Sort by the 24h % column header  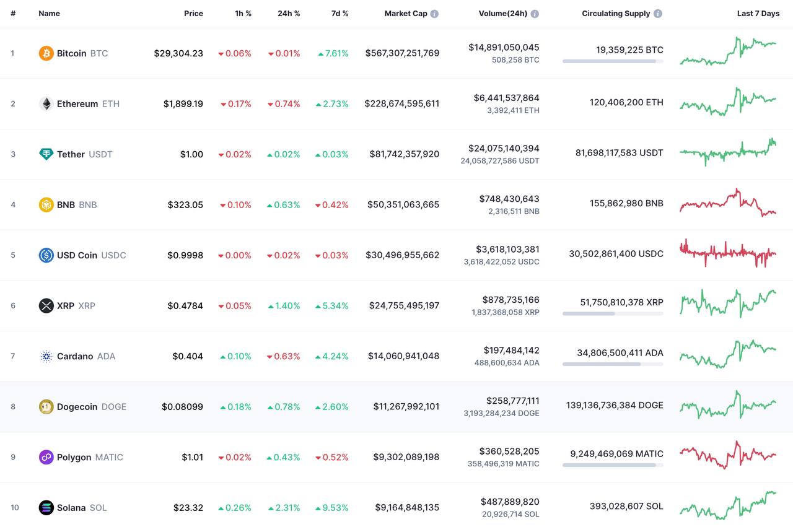[289, 14]
